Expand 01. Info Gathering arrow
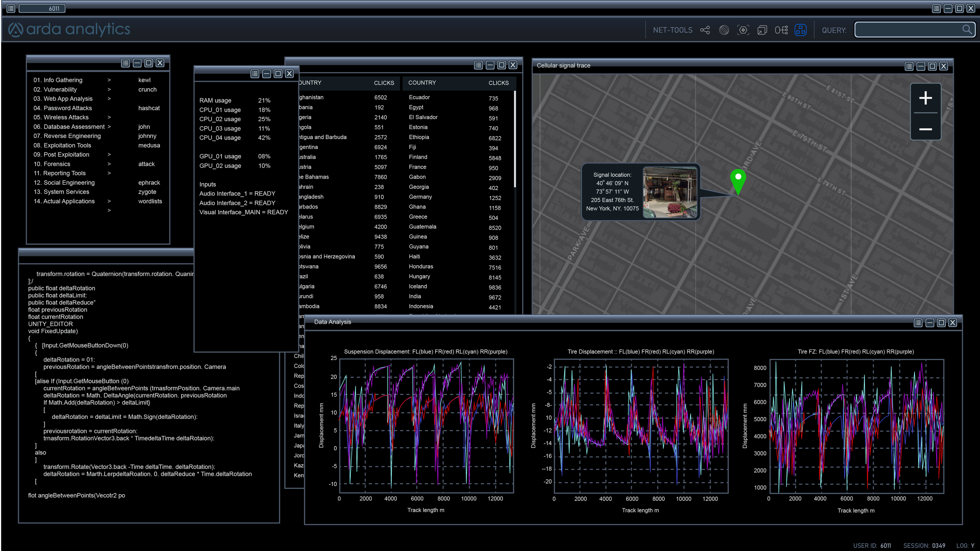The image size is (980, 551). 109,80
